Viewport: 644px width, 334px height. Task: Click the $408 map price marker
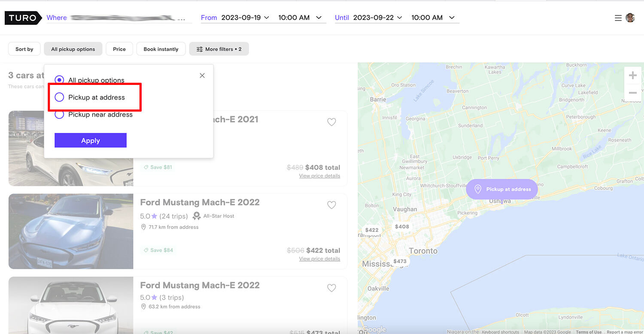point(402,226)
